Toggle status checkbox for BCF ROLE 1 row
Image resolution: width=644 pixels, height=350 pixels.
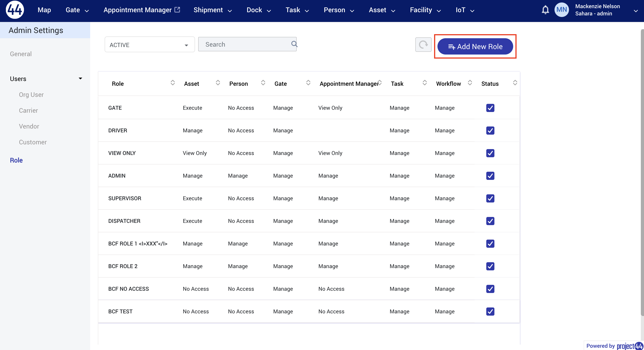pos(490,244)
